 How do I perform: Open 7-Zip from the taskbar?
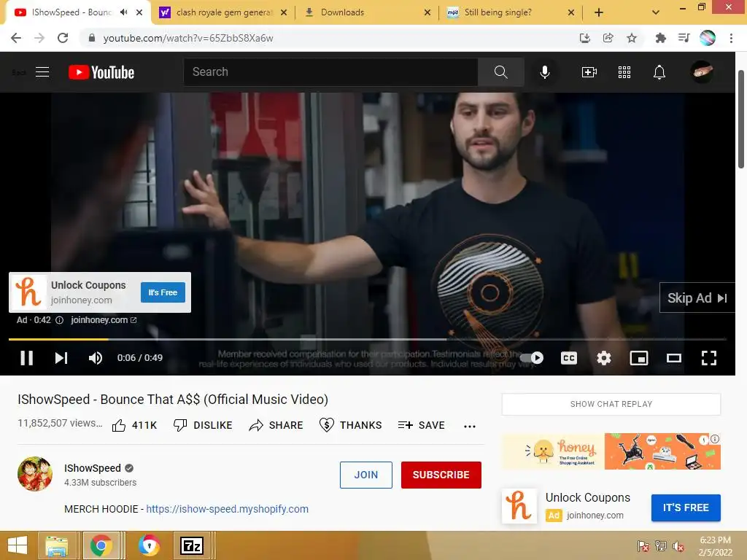pyautogui.click(x=192, y=545)
